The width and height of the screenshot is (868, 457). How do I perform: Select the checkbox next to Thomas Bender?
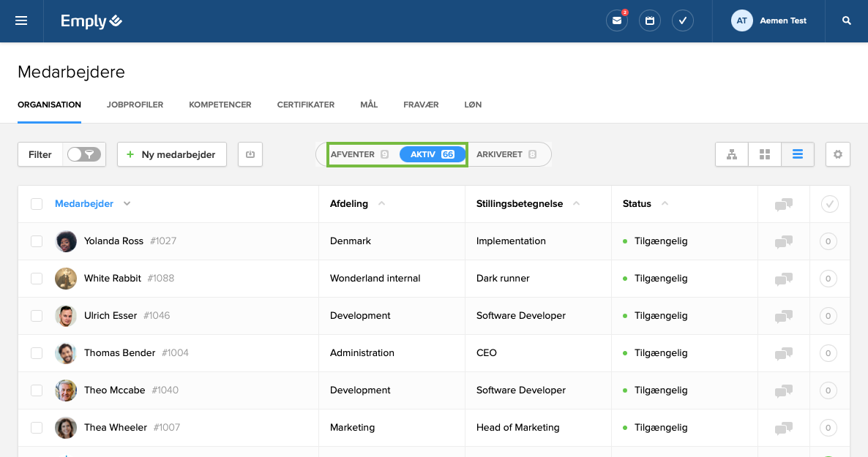point(37,352)
